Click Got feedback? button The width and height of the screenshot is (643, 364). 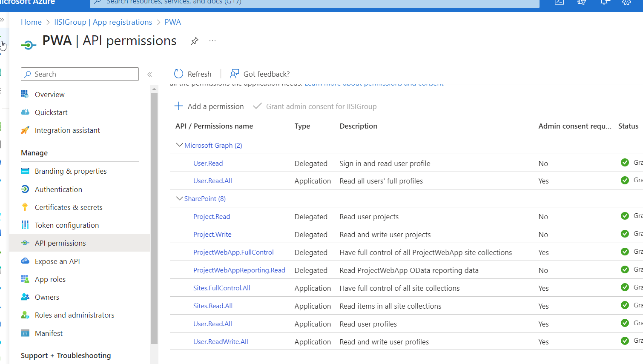click(x=260, y=74)
